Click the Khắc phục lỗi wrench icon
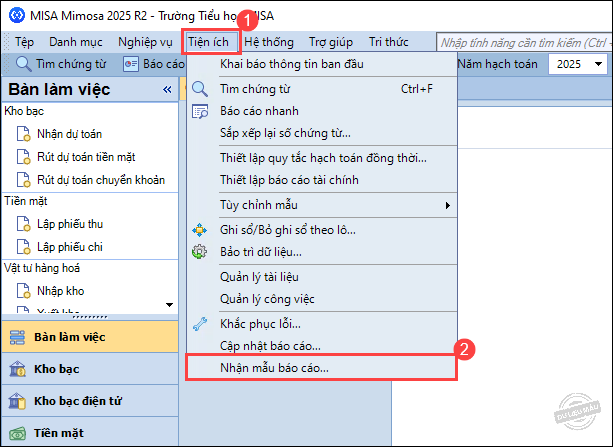 [200, 324]
